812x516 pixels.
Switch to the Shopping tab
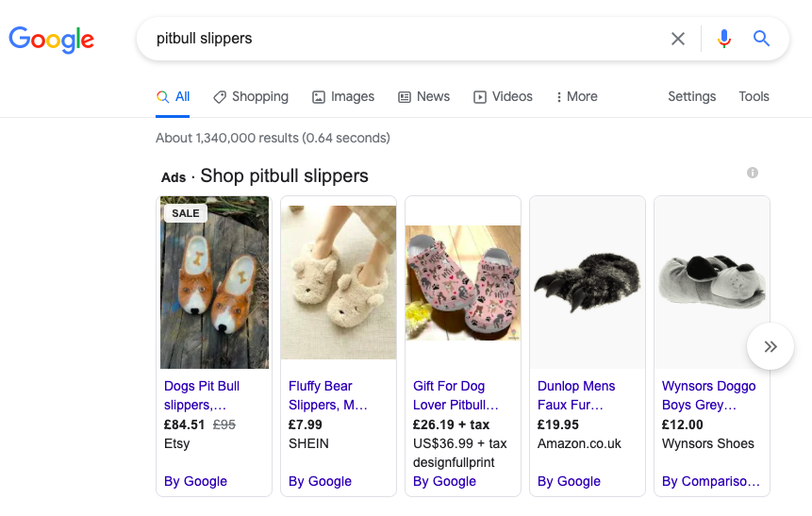[251, 97]
